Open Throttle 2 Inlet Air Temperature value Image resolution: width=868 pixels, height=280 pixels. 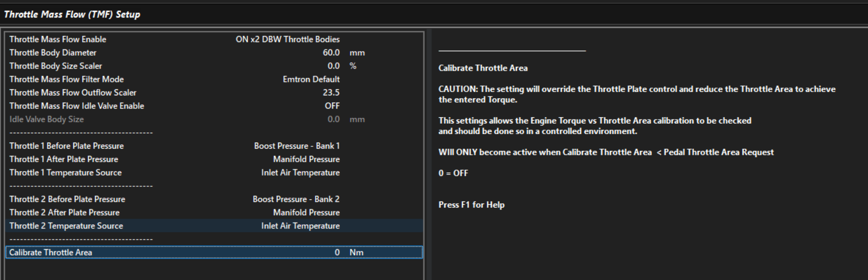point(300,226)
